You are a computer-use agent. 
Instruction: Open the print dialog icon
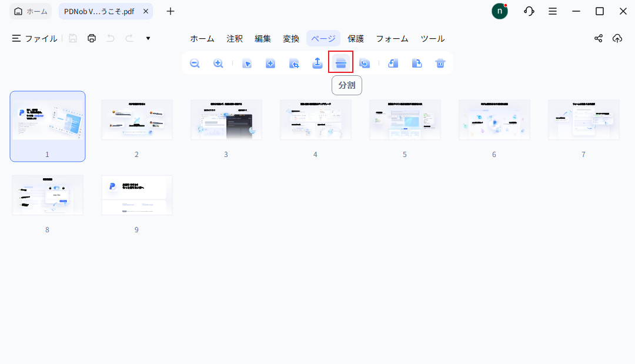point(92,38)
